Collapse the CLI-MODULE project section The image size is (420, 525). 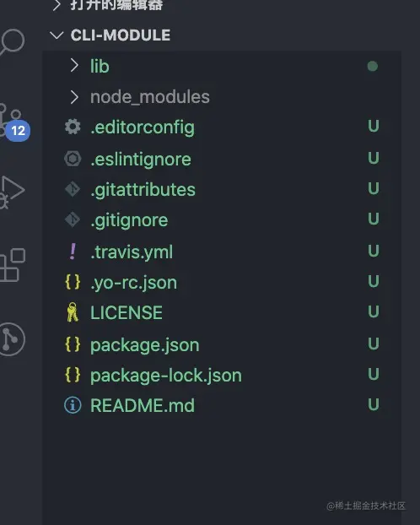click(57, 35)
